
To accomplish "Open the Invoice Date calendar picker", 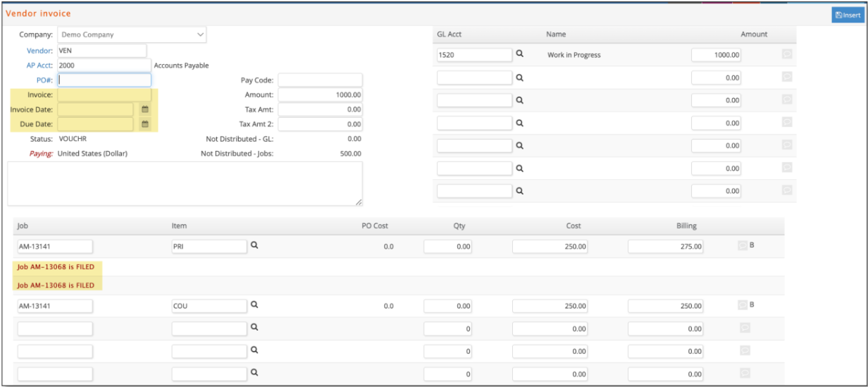I will (x=144, y=109).
